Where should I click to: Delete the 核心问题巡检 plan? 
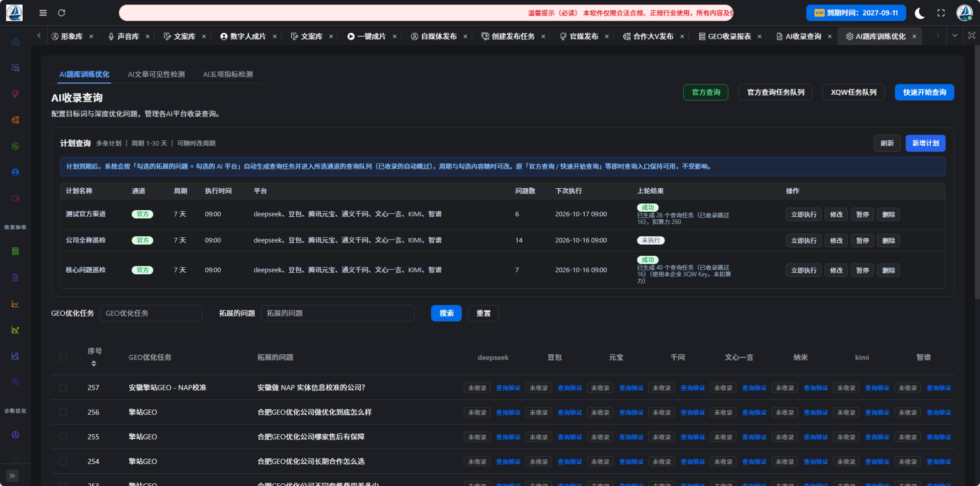pyautogui.click(x=888, y=270)
